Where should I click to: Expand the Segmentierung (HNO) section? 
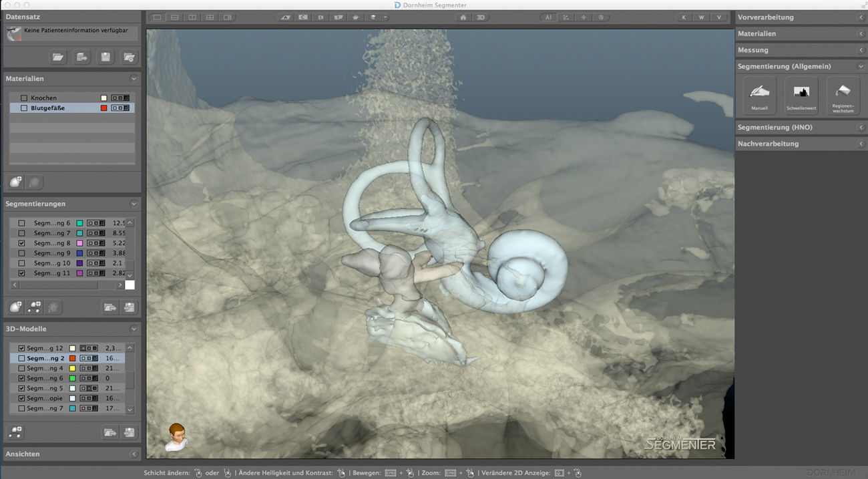point(800,127)
